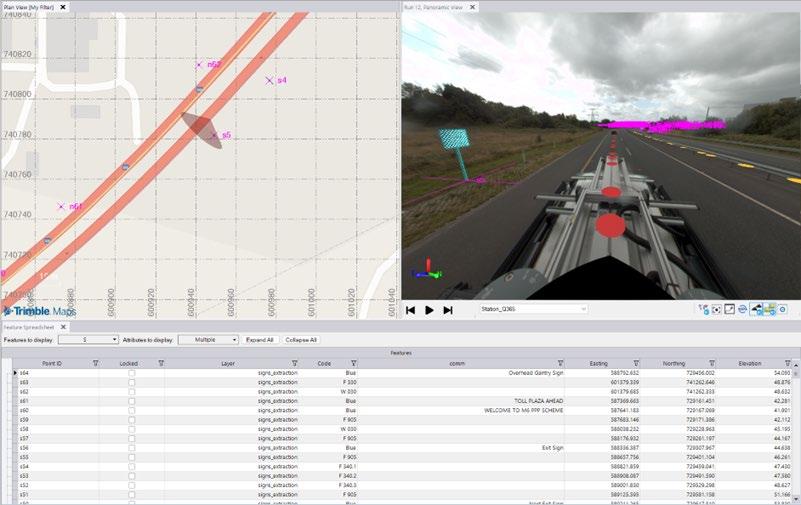Select the Feature Spreadsheet tab

tap(29, 327)
